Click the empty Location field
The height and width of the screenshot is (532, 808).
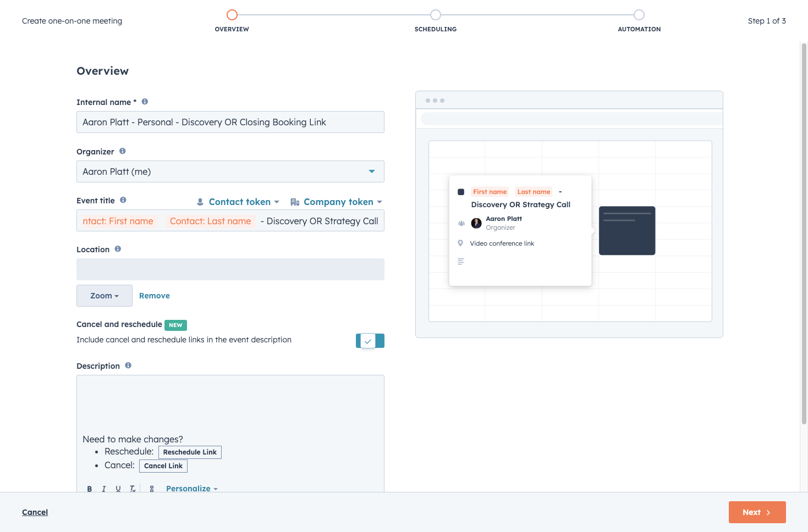(230, 269)
